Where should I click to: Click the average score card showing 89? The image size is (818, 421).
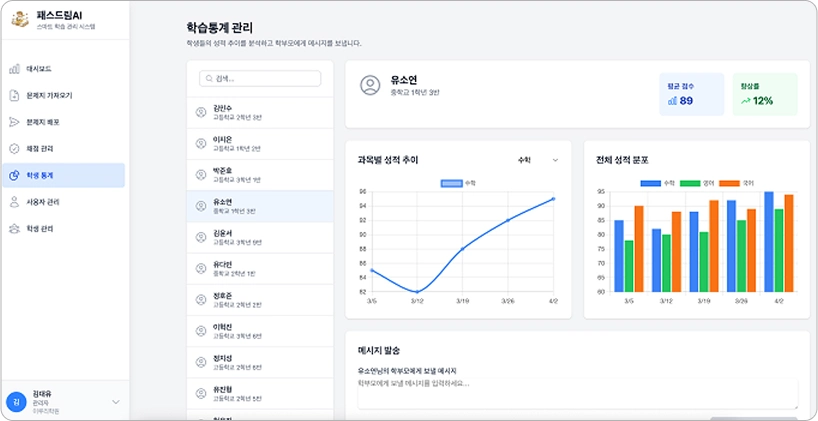click(x=691, y=94)
